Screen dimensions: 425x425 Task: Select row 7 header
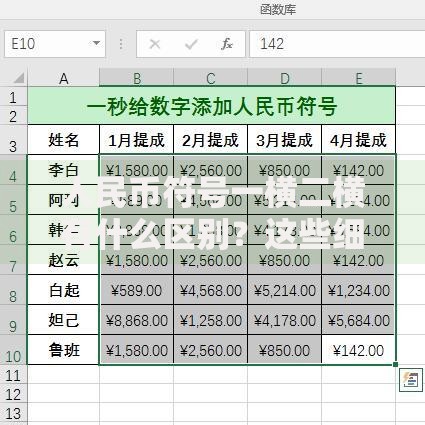click(x=13, y=260)
